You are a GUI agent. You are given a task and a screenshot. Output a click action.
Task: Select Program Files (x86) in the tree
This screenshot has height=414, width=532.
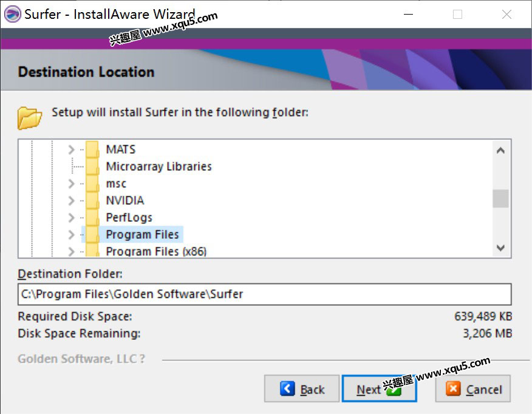pyautogui.click(x=156, y=251)
